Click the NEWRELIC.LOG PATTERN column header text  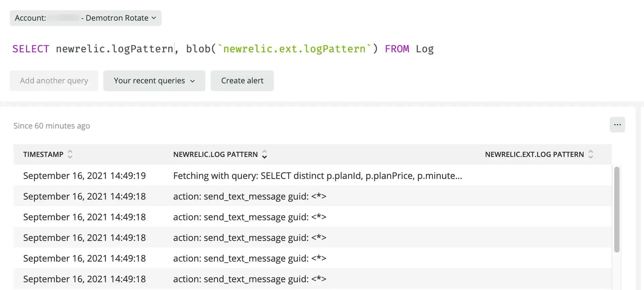click(215, 155)
